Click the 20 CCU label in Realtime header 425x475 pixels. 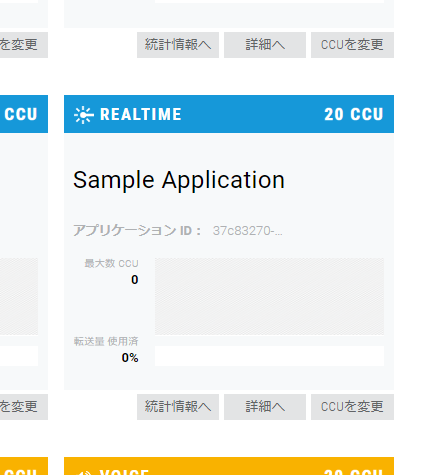[x=354, y=114]
